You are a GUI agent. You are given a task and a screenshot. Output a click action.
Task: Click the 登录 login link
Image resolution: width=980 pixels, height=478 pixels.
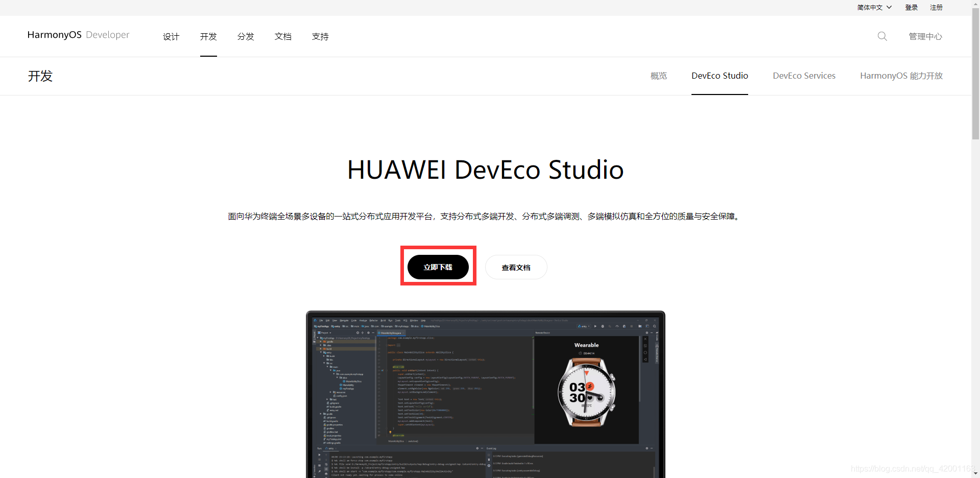click(912, 8)
